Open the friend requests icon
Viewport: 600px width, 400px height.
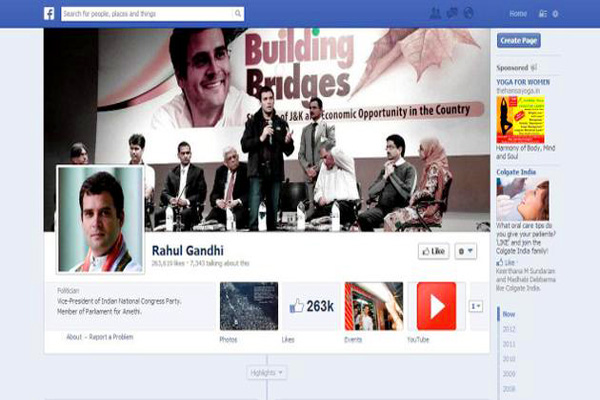(435, 14)
